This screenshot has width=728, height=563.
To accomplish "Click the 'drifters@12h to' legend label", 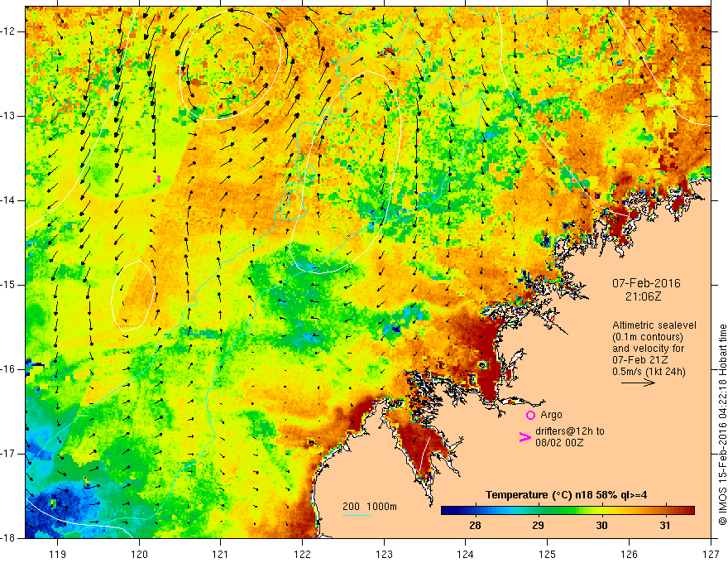I will pos(570,431).
